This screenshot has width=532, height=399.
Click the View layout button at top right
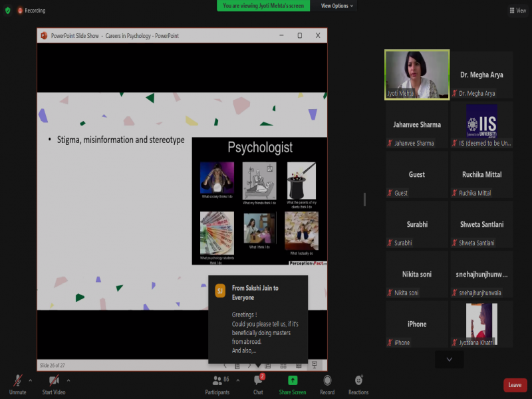[x=517, y=11]
